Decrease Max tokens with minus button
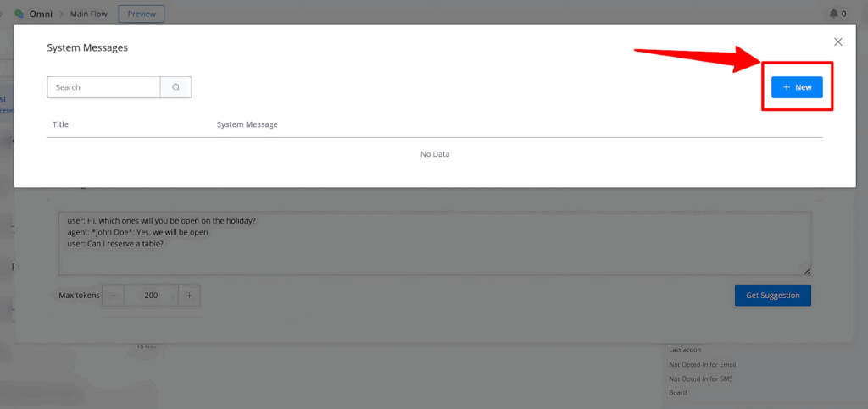This screenshot has width=868, height=409. point(114,296)
